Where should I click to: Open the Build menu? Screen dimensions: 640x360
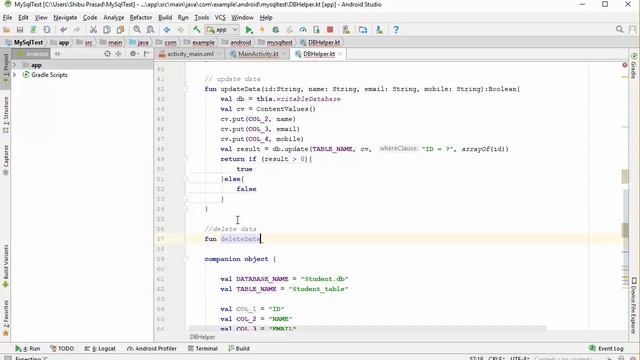tap(165, 18)
